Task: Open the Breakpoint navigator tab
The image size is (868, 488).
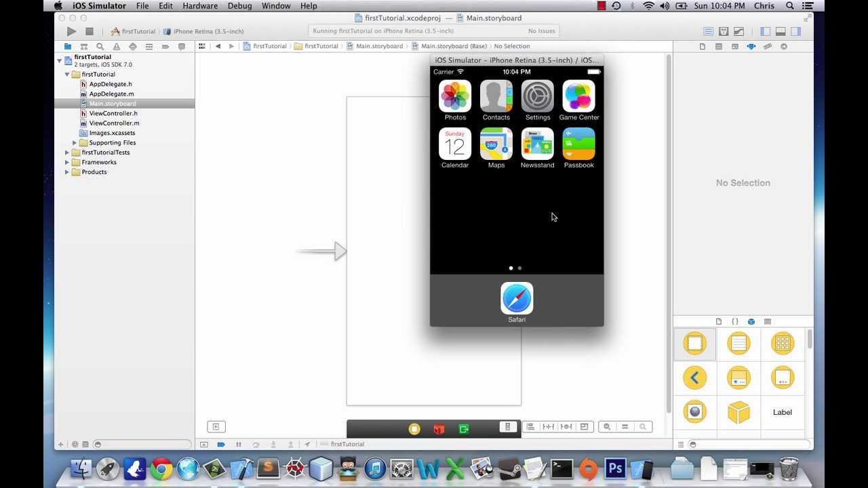Action: tap(165, 46)
